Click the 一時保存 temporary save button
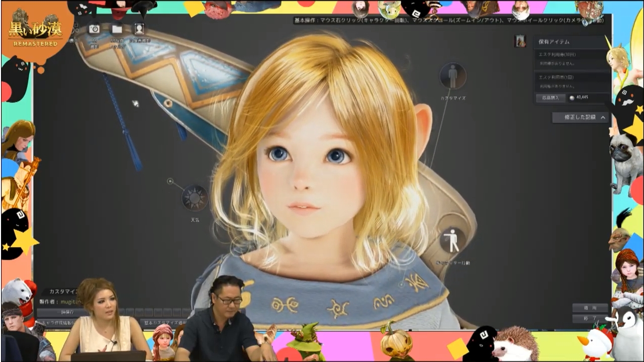This screenshot has height=362, width=644. 62,312
